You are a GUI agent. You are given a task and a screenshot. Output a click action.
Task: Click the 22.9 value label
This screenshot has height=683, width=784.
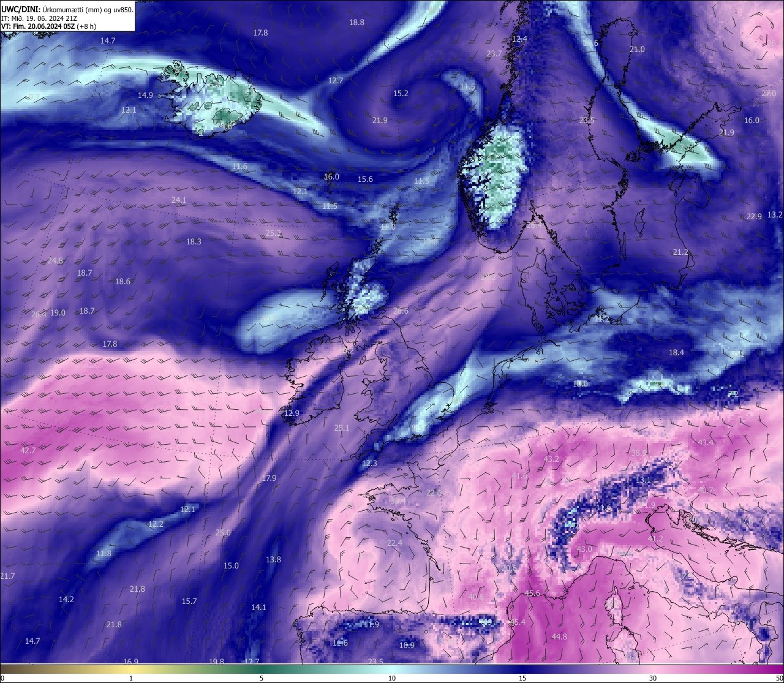tap(754, 216)
